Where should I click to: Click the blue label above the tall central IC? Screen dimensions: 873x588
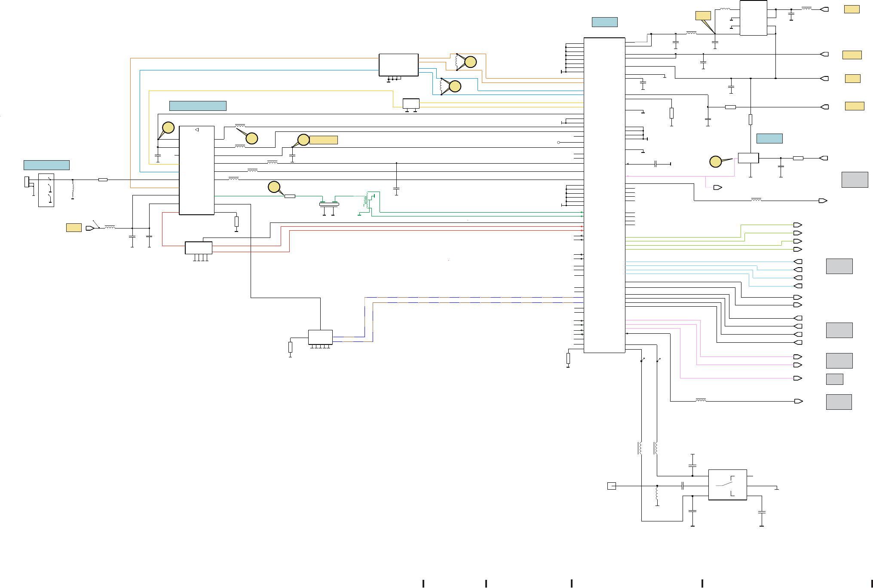(604, 22)
